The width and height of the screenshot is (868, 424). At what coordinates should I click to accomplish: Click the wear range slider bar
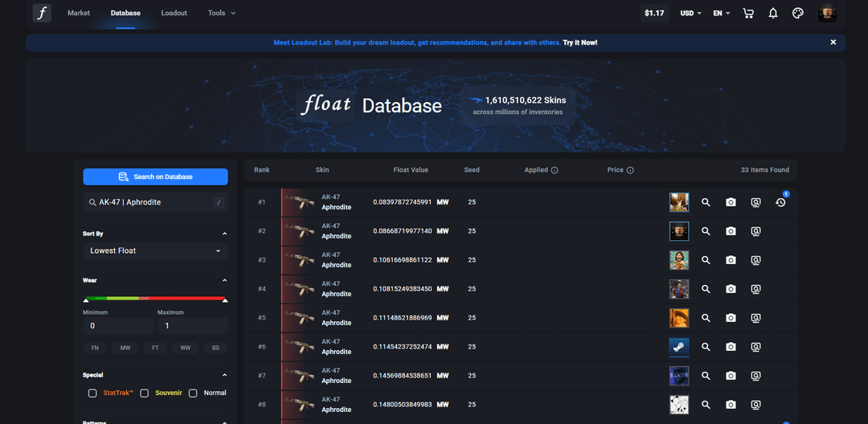click(155, 298)
